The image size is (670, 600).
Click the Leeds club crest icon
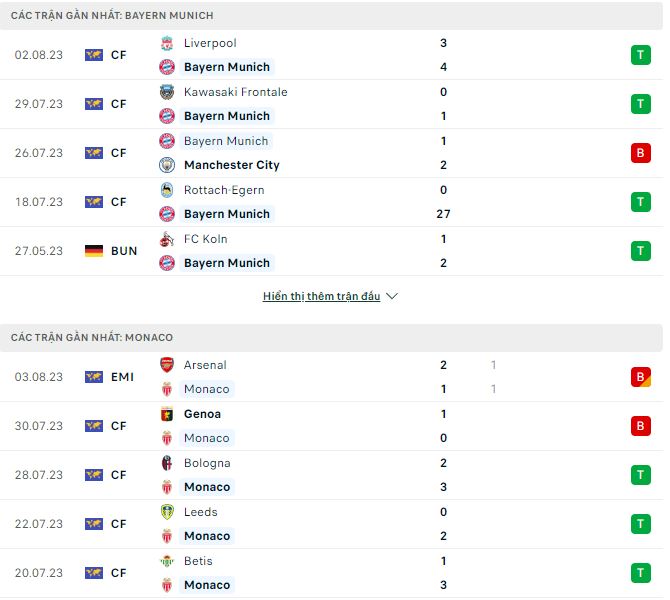(167, 512)
